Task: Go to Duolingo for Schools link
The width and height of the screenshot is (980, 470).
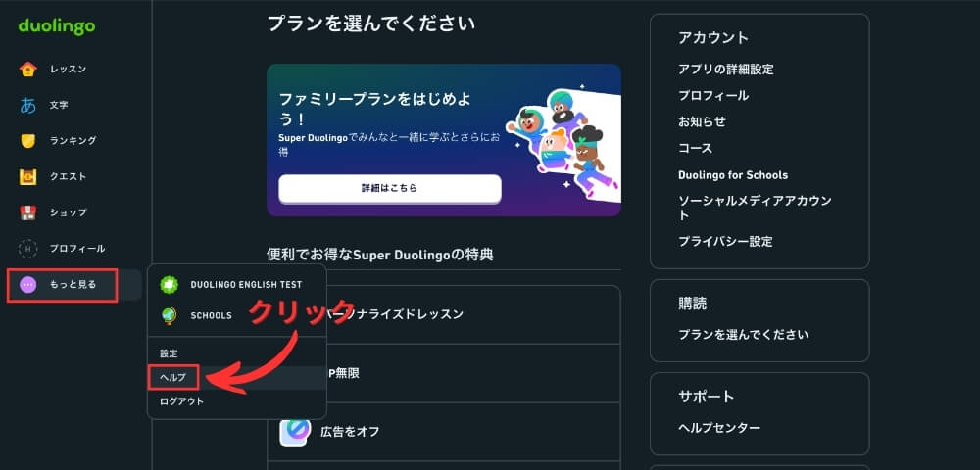Action: coord(732,174)
